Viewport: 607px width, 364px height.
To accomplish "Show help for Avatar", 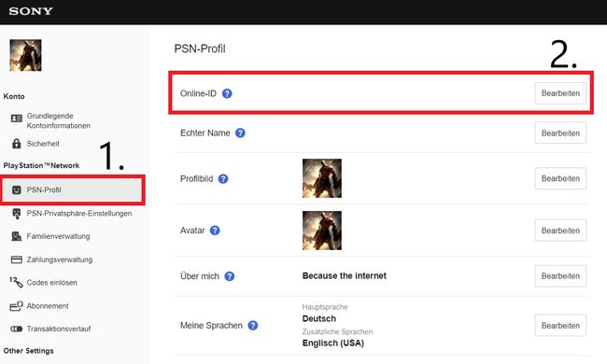I will click(x=215, y=231).
